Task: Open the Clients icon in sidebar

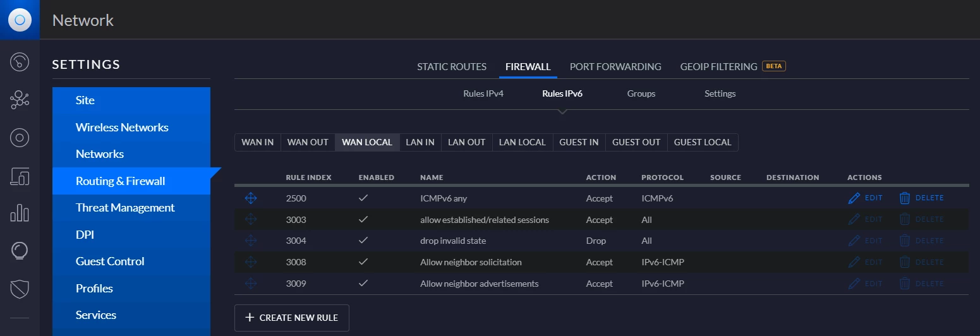Action: tap(20, 176)
